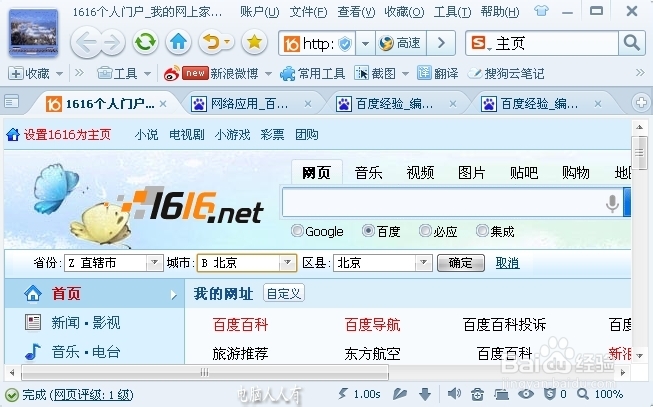Select the 集成 radio button

coord(482,230)
